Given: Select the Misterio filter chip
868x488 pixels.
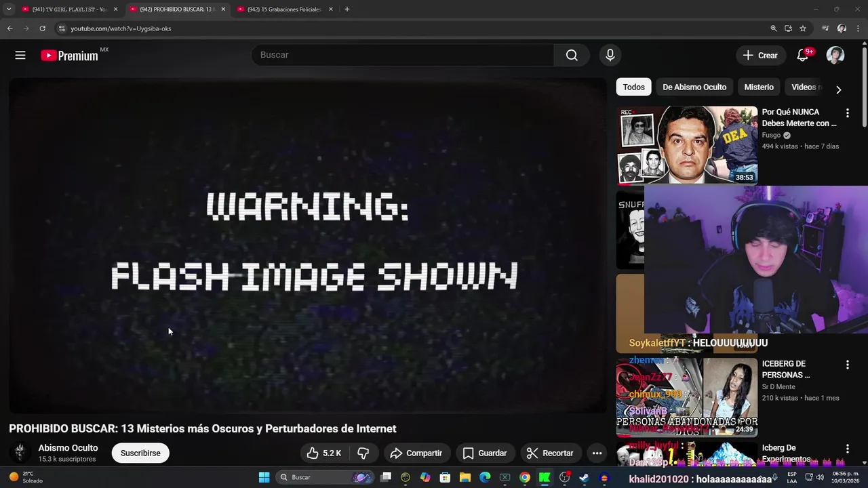Looking at the screenshot, I should [x=759, y=87].
